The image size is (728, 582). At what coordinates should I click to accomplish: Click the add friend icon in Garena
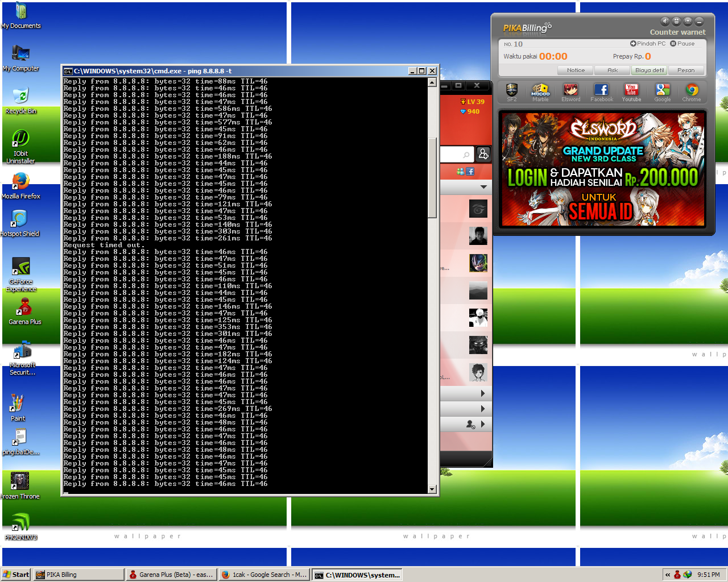(483, 154)
